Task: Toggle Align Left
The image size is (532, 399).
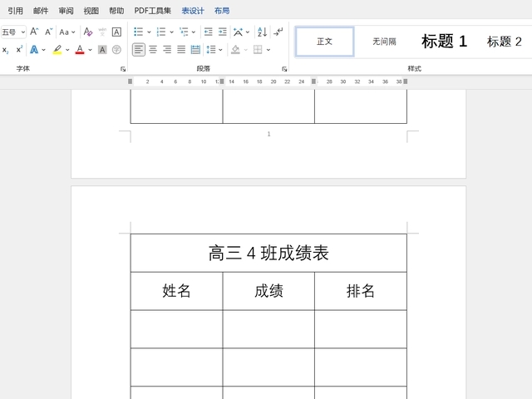Action: coord(139,50)
